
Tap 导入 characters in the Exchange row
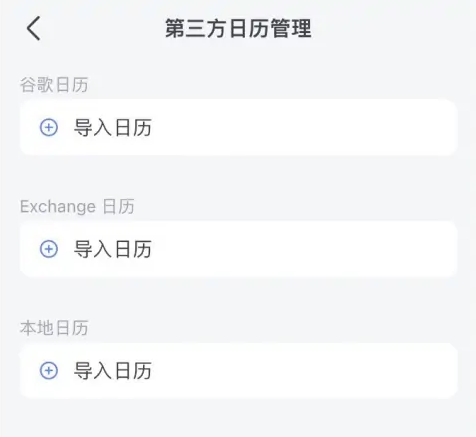click(93, 249)
